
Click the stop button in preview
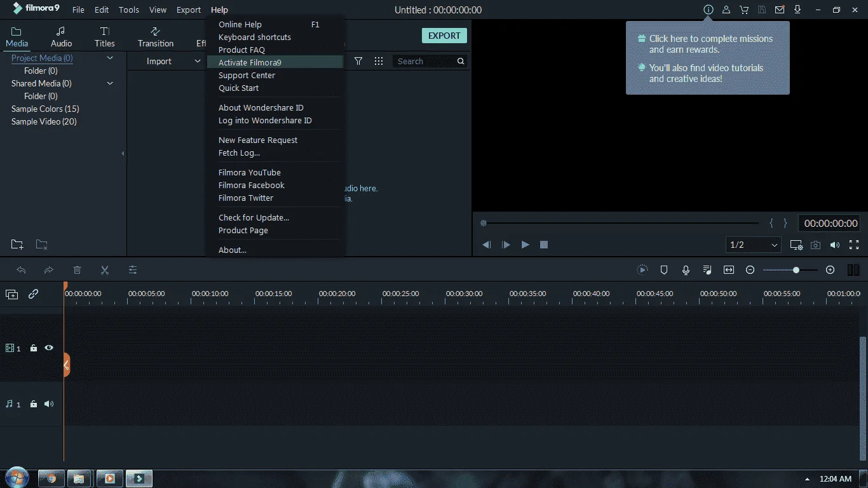(544, 245)
